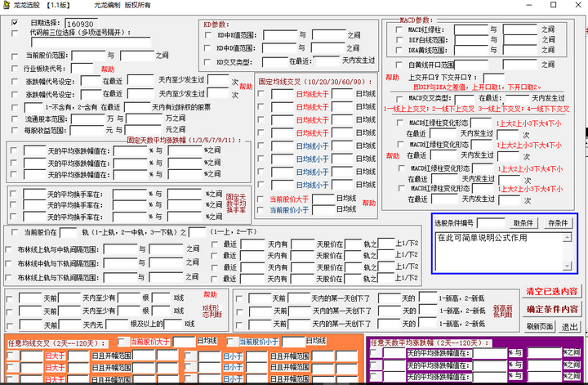Open the 帮助 link under 固定均线交叉 section
Viewport: 588px width, 385px height.
[368, 203]
